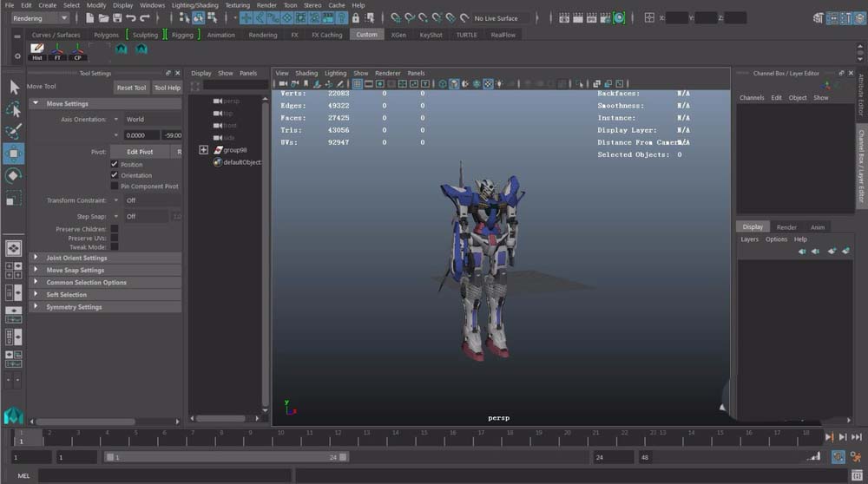Toggle the Orientation checkbox
The image size is (868, 484).
115,175
